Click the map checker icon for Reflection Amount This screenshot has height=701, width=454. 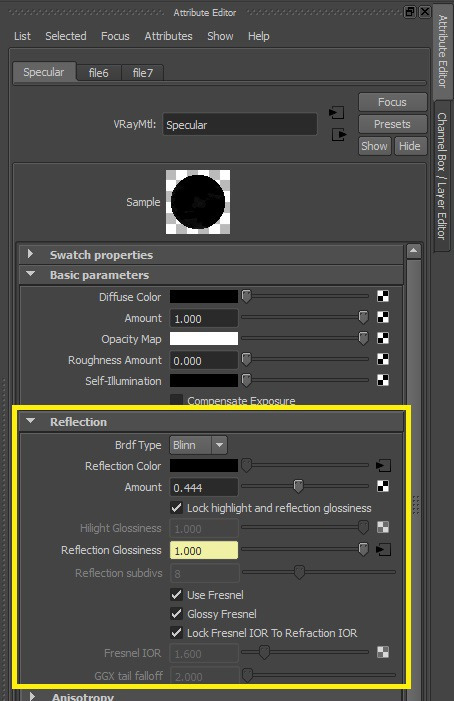coord(383,486)
